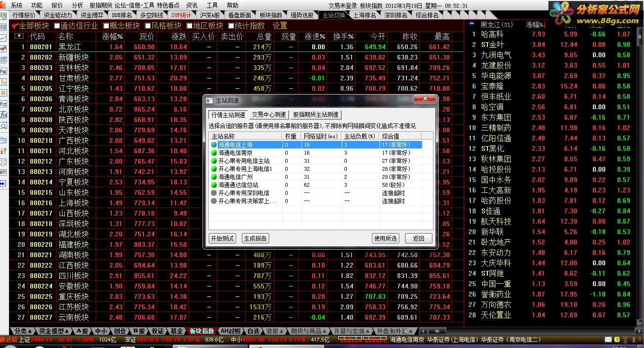Viewport: 644px width, 348px height.
Task: Switch to the 上海排名 tab
Action: 365,15
